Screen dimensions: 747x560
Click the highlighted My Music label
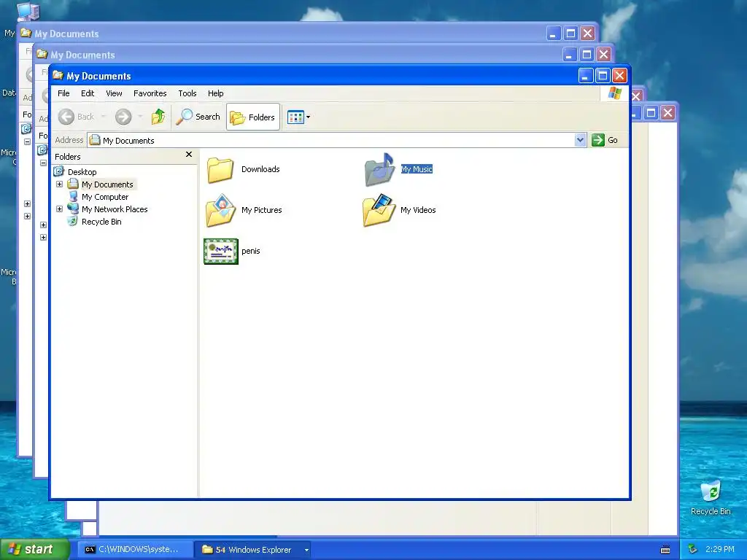pyautogui.click(x=417, y=169)
